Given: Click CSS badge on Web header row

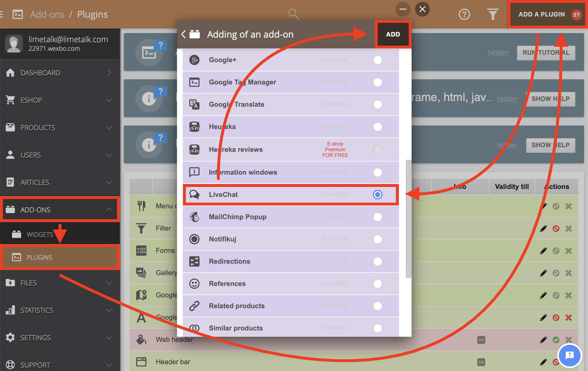Looking at the screenshot, I should [x=481, y=340].
